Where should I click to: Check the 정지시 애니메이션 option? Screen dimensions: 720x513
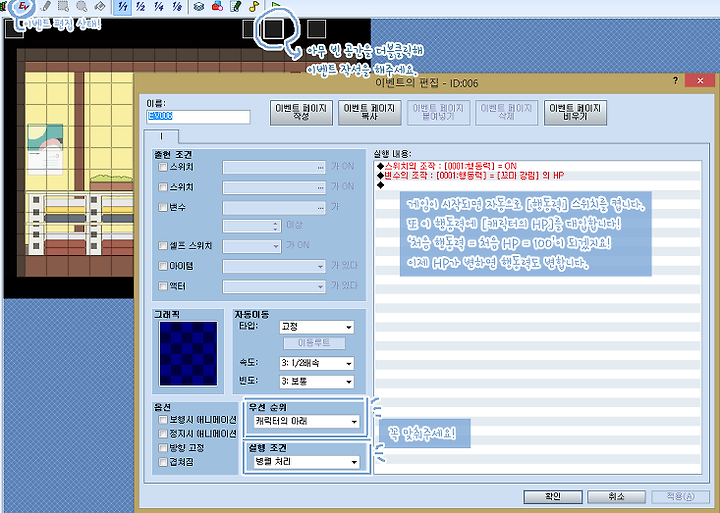[x=163, y=434]
